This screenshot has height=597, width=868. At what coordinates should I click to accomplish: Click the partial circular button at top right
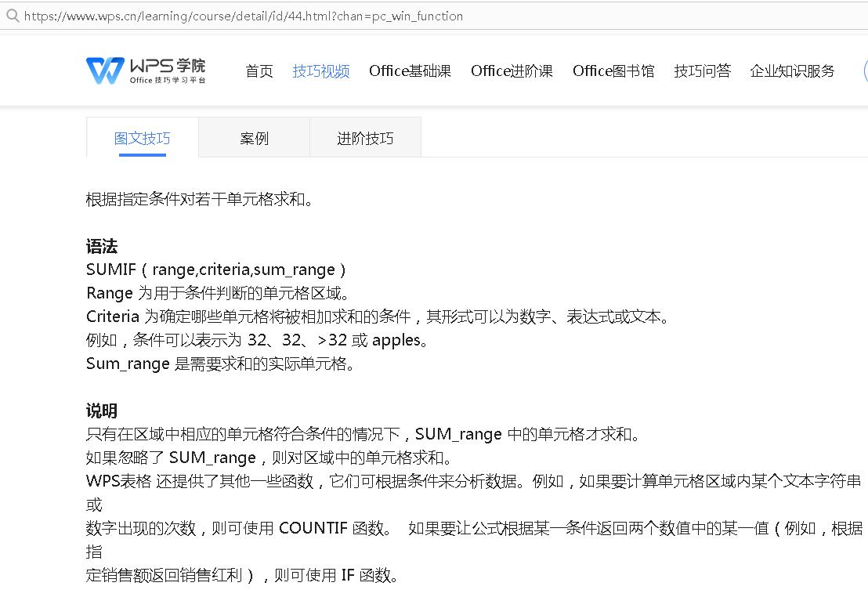pyautogui.click(x=864, y=70)
